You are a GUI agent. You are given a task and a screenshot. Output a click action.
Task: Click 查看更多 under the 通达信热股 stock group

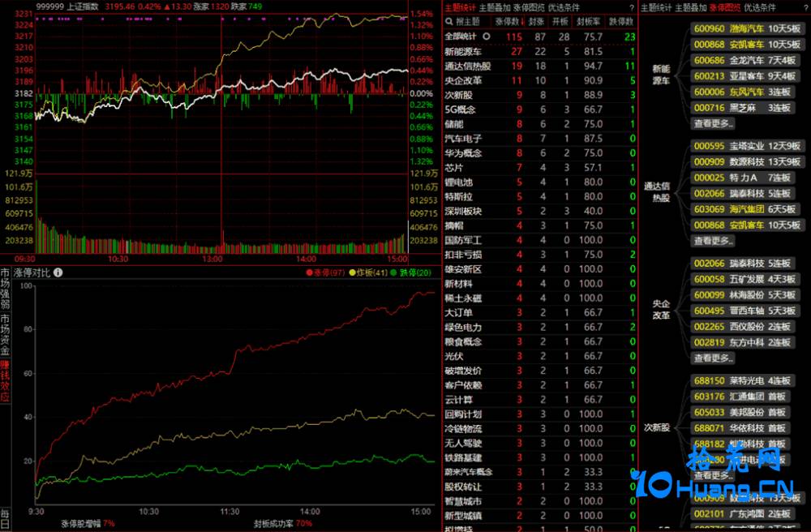point(713,241)
